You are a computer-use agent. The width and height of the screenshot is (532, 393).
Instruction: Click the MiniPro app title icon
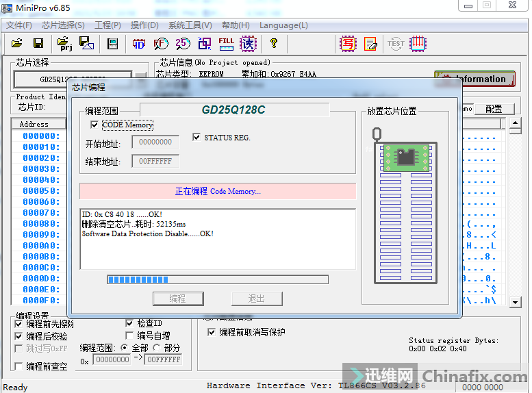tap(7, 8)
